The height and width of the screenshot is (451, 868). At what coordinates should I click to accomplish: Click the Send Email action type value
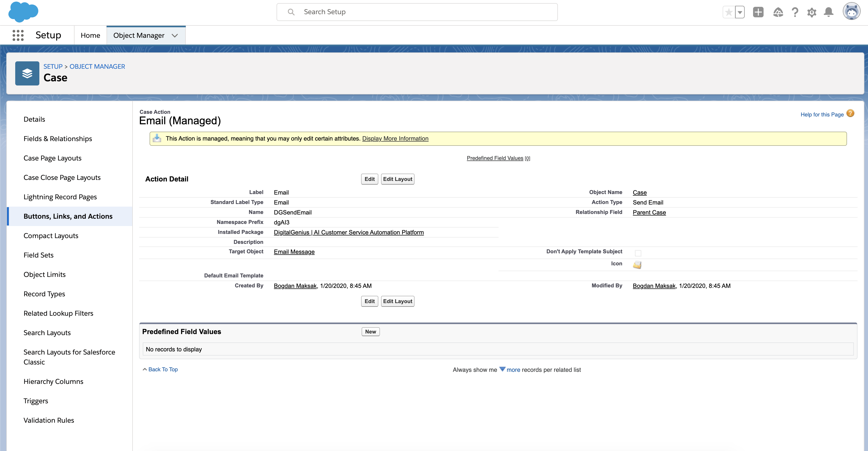pyautogui.click(x=648, y=202)
